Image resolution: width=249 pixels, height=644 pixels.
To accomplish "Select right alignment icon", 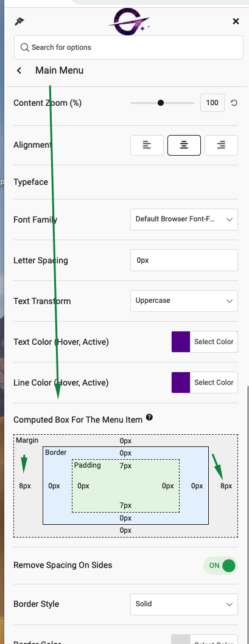I will coord(221,145).
